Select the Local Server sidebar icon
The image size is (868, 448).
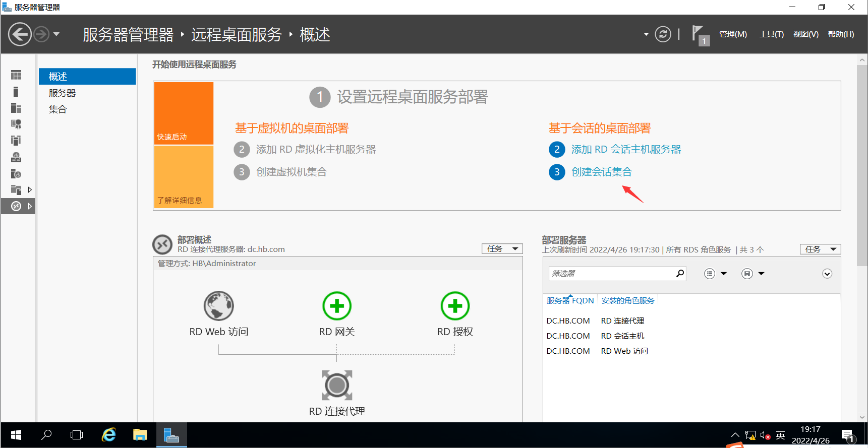(16, 91)
